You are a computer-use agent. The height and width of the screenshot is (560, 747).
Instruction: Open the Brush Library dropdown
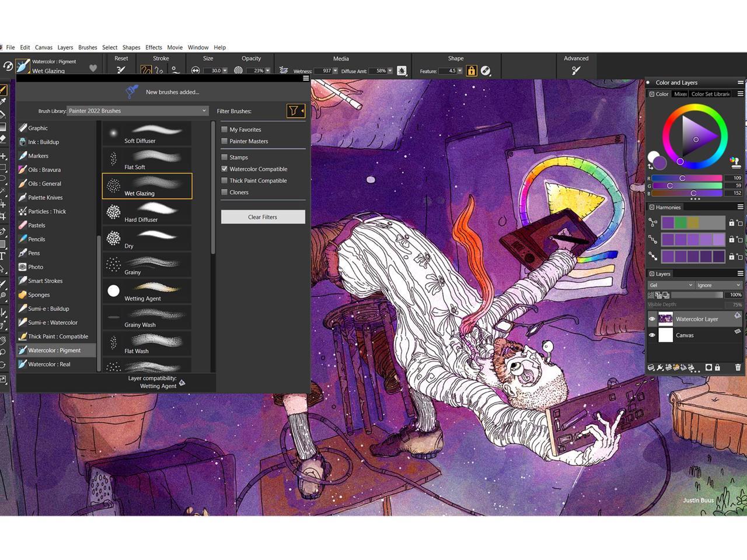point(137,111)
